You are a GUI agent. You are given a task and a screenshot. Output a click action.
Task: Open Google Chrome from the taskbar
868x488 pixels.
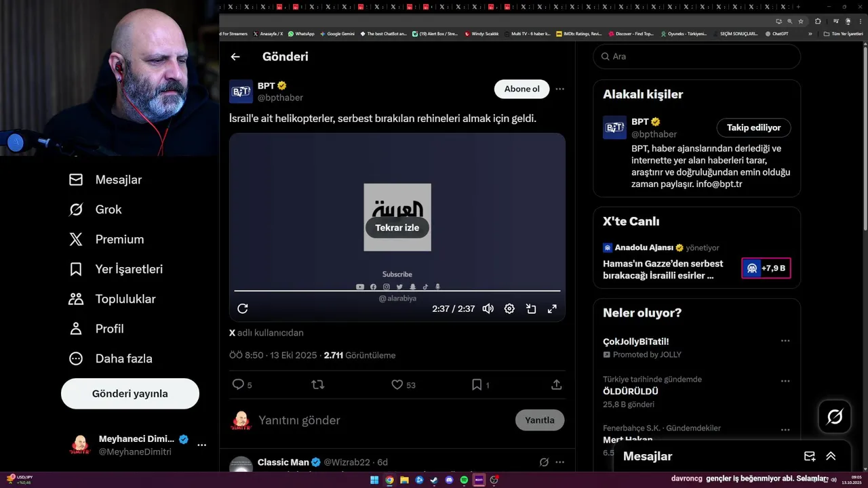[389, 480]
